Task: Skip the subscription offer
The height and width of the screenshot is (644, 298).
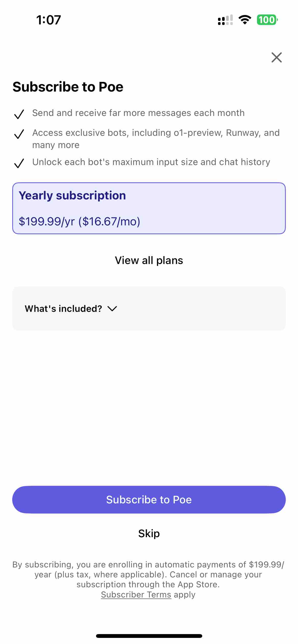Action: tap(149, 533)
